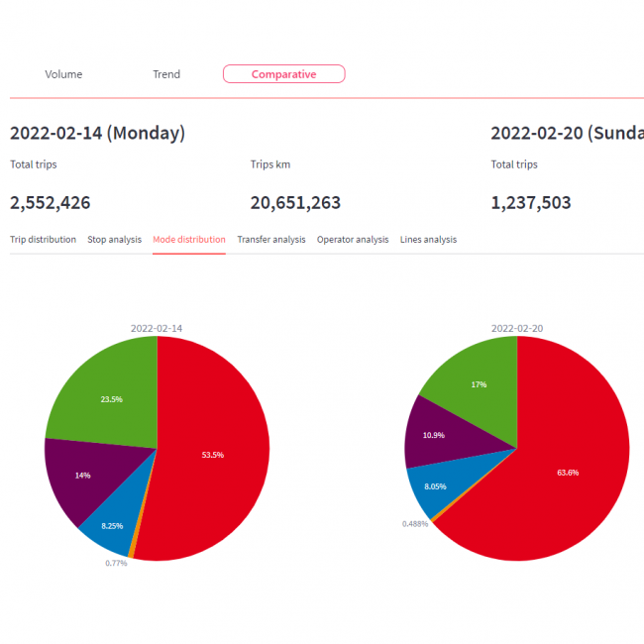Select the red 63.6% slice in the 2022-02-20 pie
This screenshot has width=644, height=644.
tap(568, 472)
